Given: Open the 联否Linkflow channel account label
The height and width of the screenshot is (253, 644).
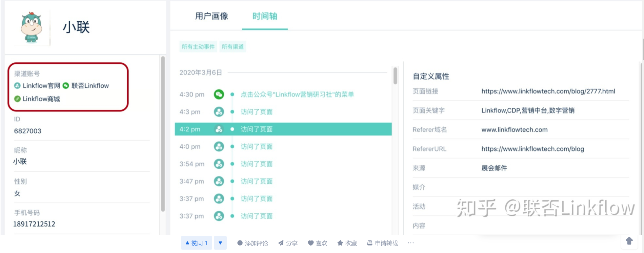Looking at the screenshot, I should click(90, 86).
